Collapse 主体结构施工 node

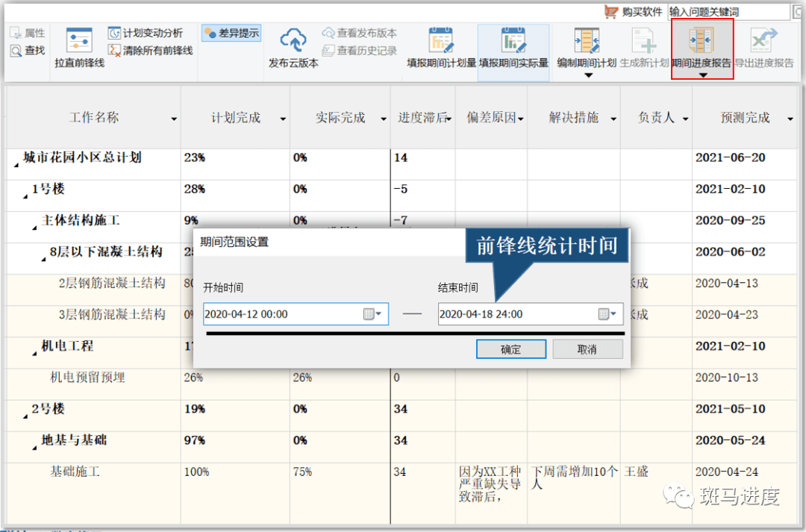point(34,228)
